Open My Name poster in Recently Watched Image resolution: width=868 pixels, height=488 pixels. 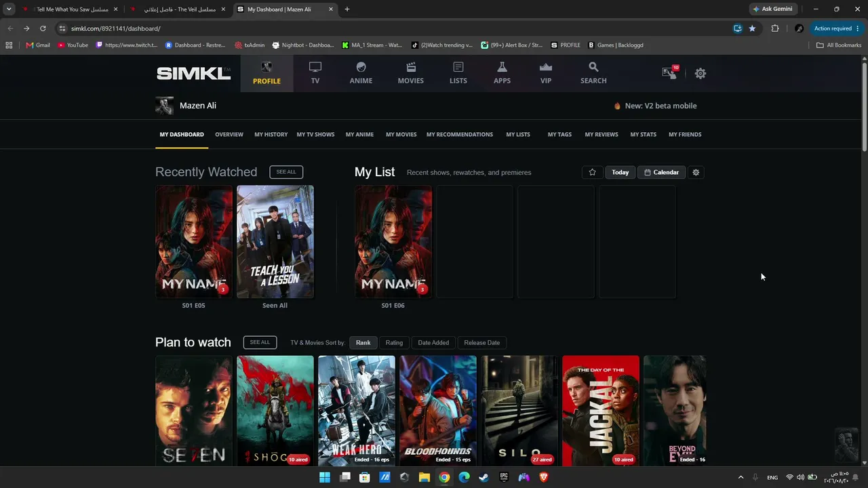(194, 241)
